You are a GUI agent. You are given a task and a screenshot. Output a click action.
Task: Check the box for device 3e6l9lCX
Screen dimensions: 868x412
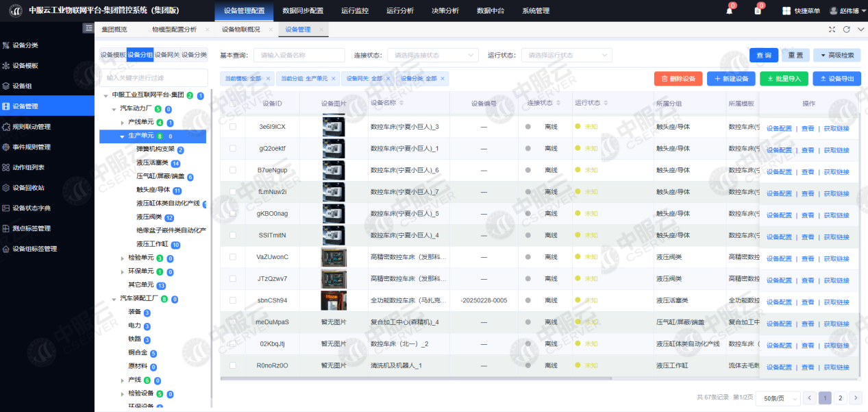pyautogui.click(x=233, y=127)
